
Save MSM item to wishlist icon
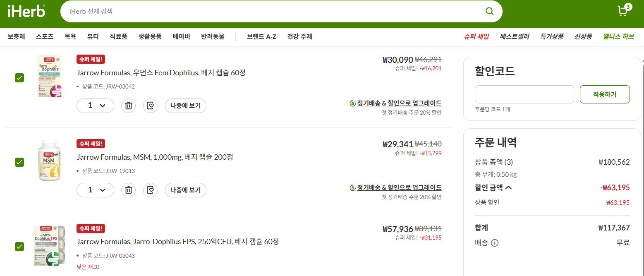tap(151, 190)
